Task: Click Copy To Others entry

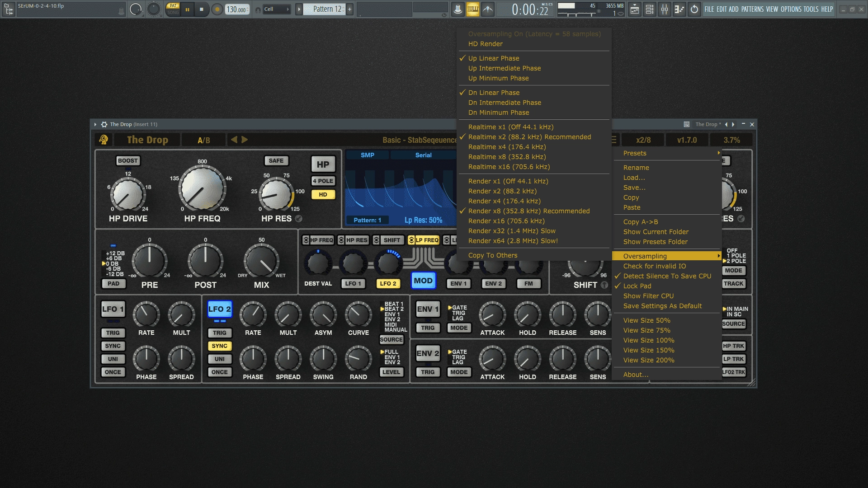Action: 533,255
